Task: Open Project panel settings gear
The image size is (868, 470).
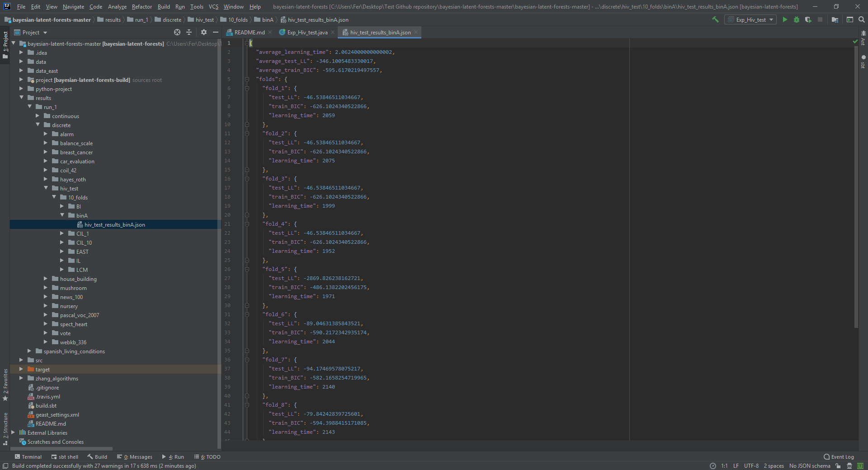Action: [x=204, y=32]
